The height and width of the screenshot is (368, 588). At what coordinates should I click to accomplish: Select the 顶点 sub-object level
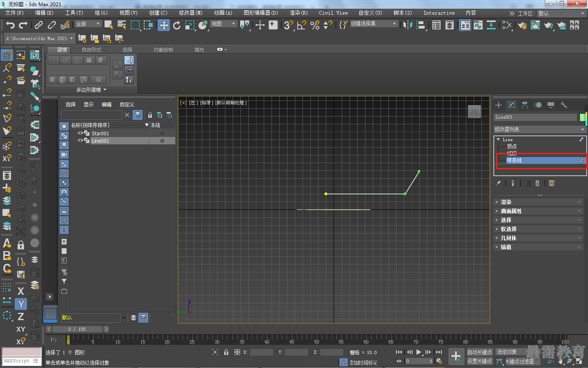(512, 146)
